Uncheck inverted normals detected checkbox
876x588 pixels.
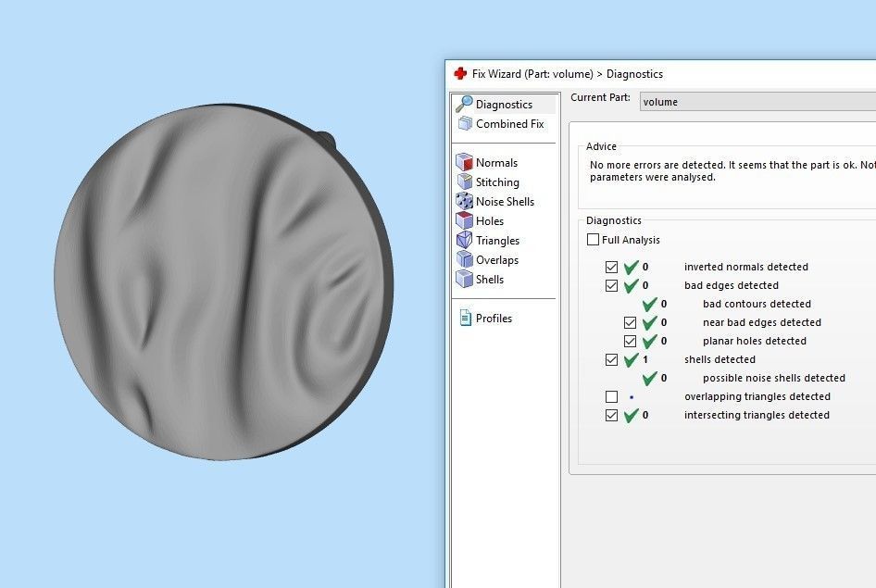point(611,267)
